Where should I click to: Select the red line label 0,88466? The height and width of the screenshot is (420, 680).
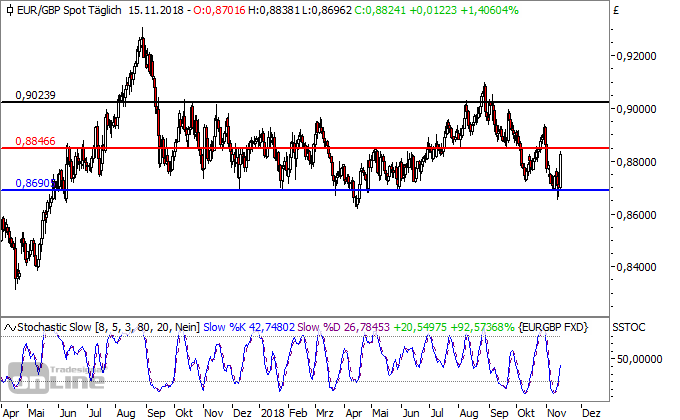(36, 141)
